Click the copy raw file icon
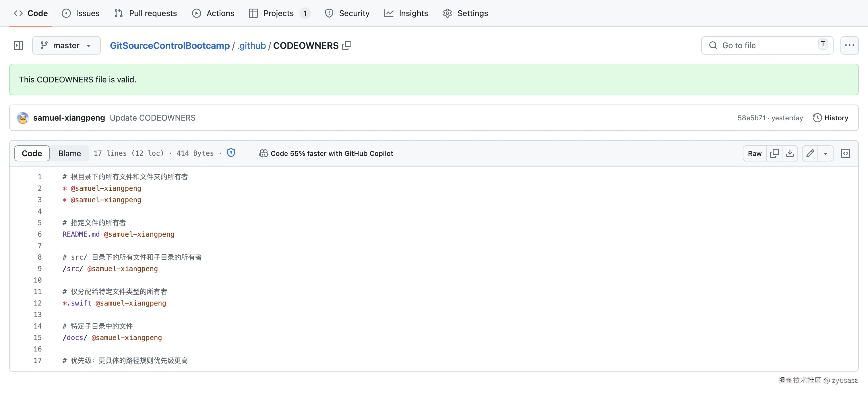Viewport: 868px width, 394px height. pyautogui.click(x=774, y=153)
